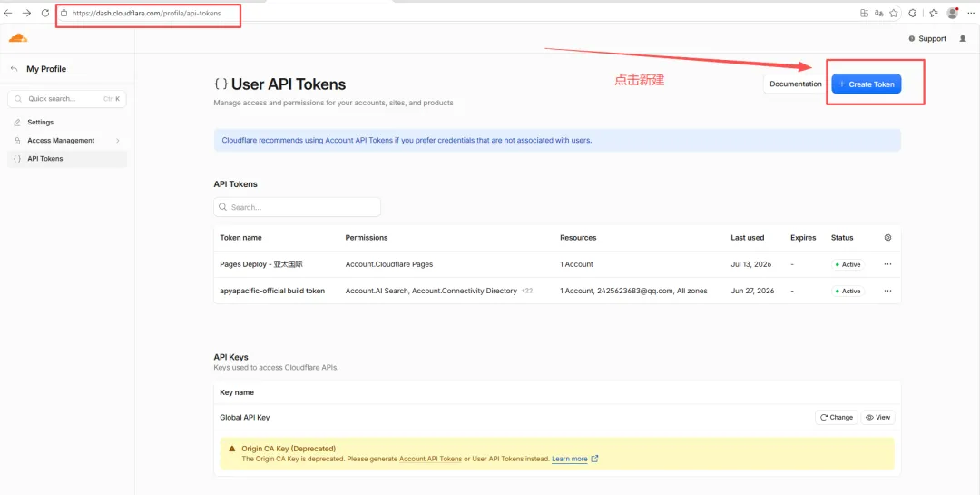This screenshot has height=495, width=980.
Task: Click the Create Token button
Action: tap(867, 84)
